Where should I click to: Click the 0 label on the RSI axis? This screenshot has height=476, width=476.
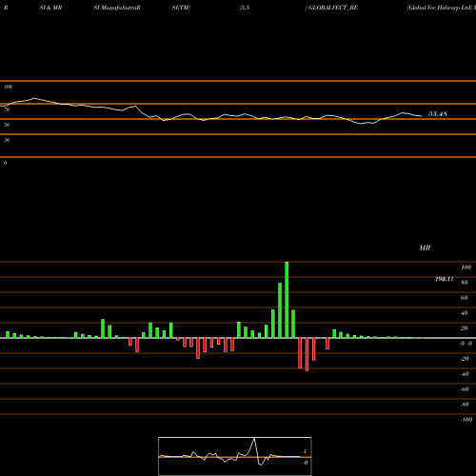click(x=5, y=163)
